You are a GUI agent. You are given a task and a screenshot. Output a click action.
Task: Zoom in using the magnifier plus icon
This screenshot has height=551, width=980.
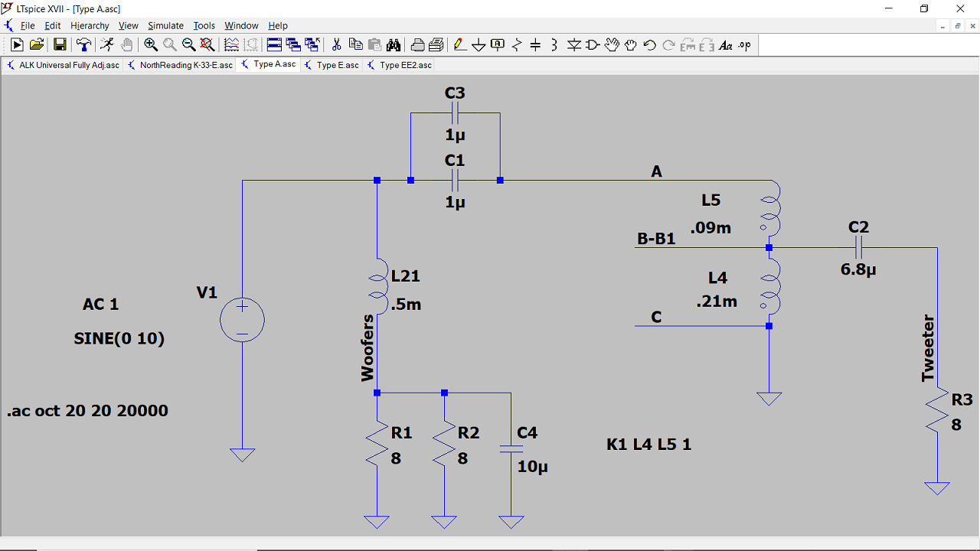151,45
